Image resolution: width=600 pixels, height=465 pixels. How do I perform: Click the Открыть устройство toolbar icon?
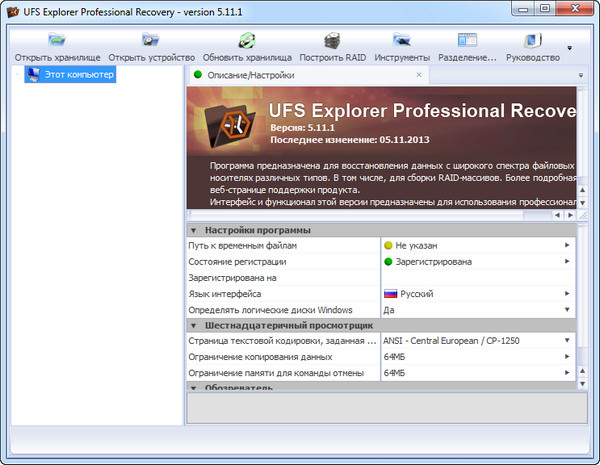point(151,40)
